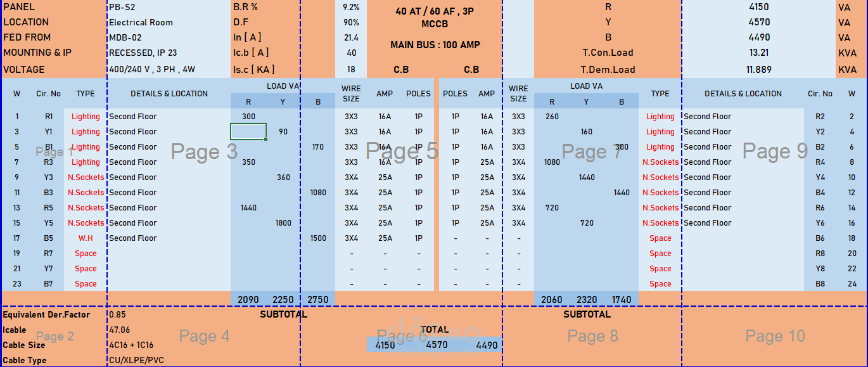
Task: Click circuit number R2 cell
Action: pos(820,116)
